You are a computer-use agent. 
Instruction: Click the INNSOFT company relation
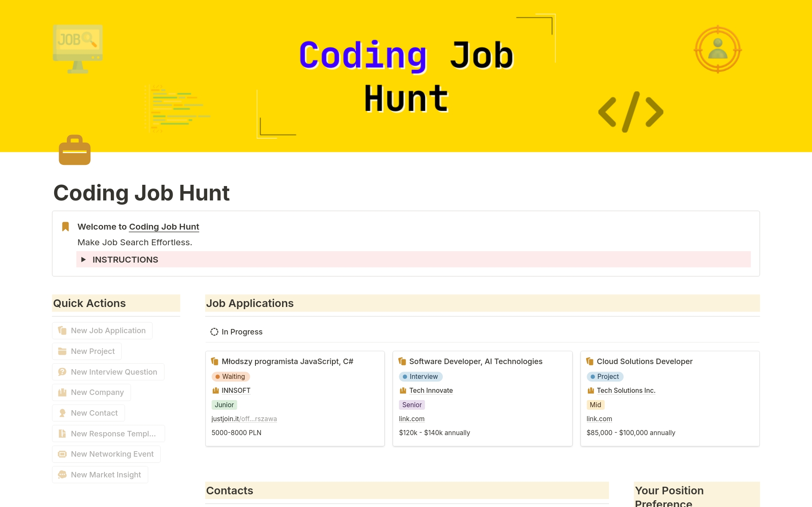coord(236,390)
